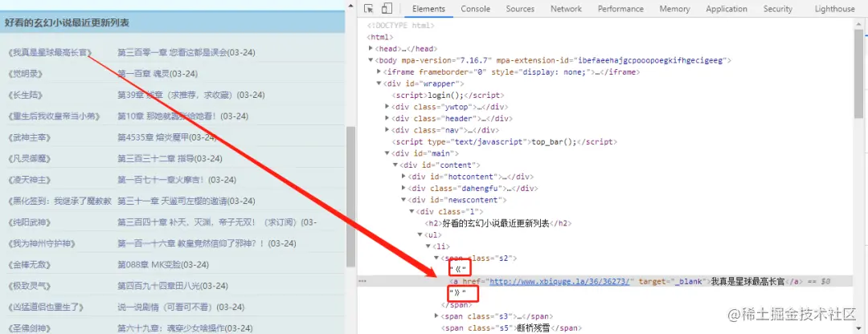
Task: Select the h2 heading element line
Action: pyautogui.click(x=497, y=223)
